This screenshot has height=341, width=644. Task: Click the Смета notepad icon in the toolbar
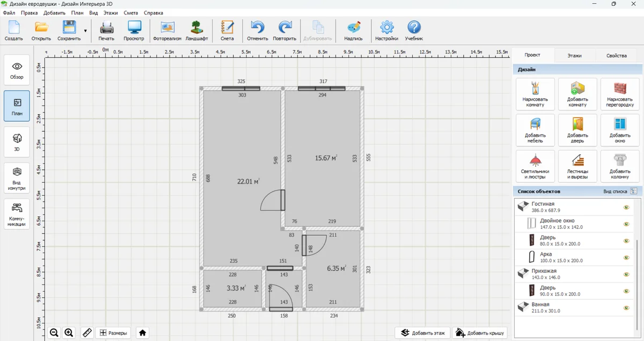click(227, 31)
